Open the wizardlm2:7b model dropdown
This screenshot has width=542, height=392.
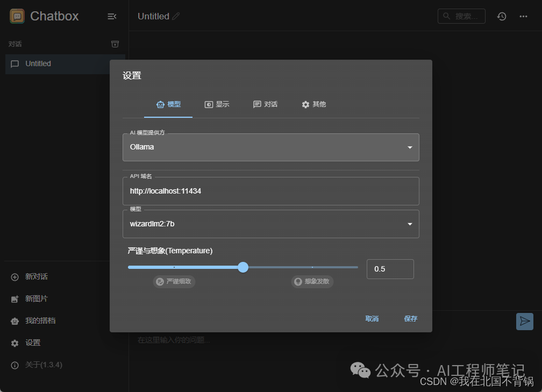271,224
